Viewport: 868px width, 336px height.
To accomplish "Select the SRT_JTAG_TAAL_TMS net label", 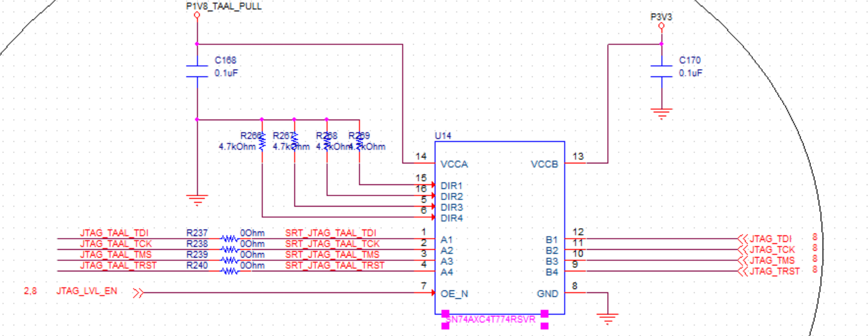I will [332, 255].
